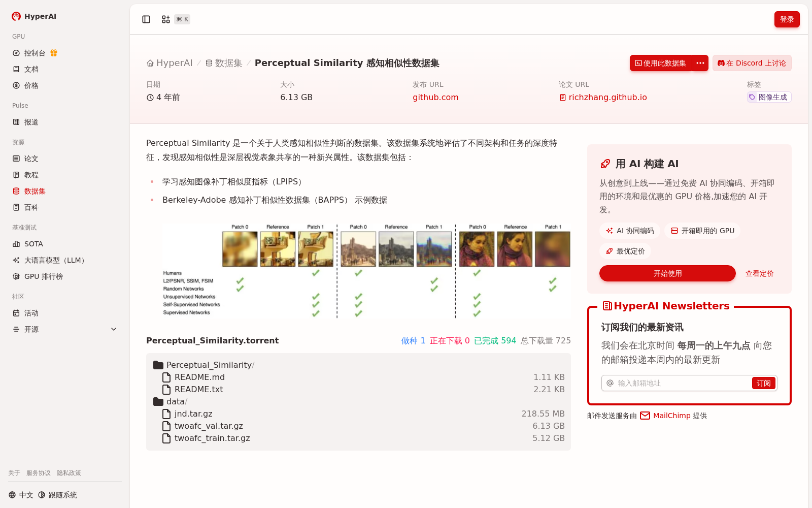Go to HyperAI home breadcrumb
Viewport: 812px width, 508px height.
click(170, 63)
